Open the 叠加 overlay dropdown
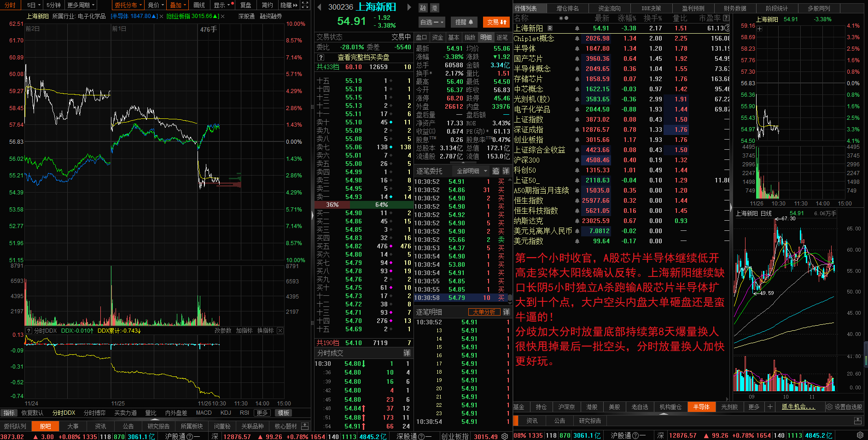868x440 pixels. 178,5
